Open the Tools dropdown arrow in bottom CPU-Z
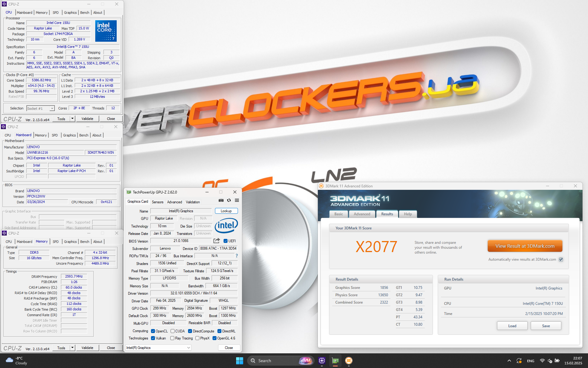This screenshot has width=588, height=368. tap(72, 348)
